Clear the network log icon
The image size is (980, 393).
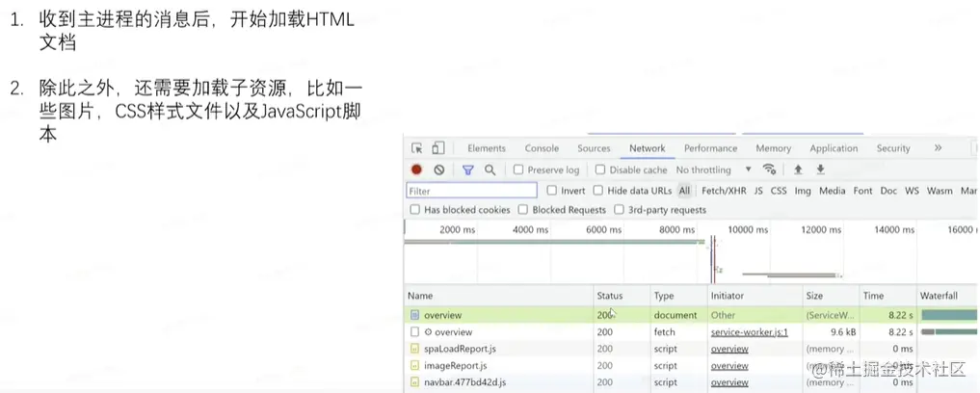439,170
